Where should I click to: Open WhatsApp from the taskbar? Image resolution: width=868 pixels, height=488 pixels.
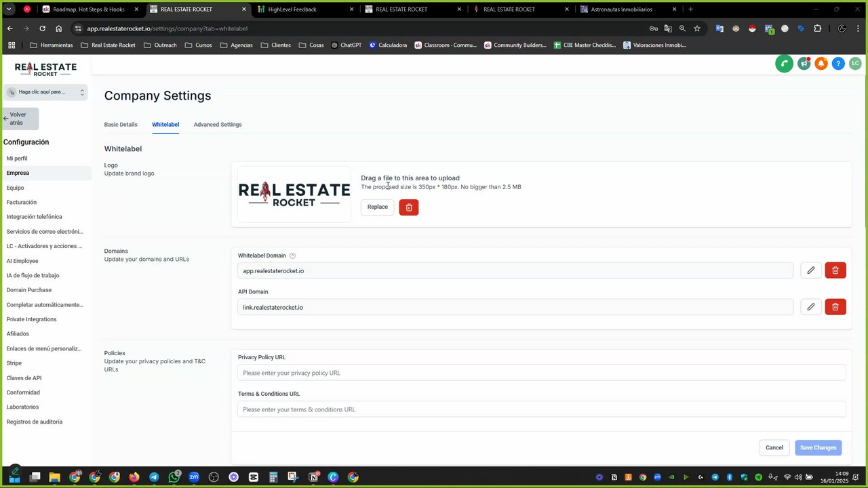pos(174,477)
